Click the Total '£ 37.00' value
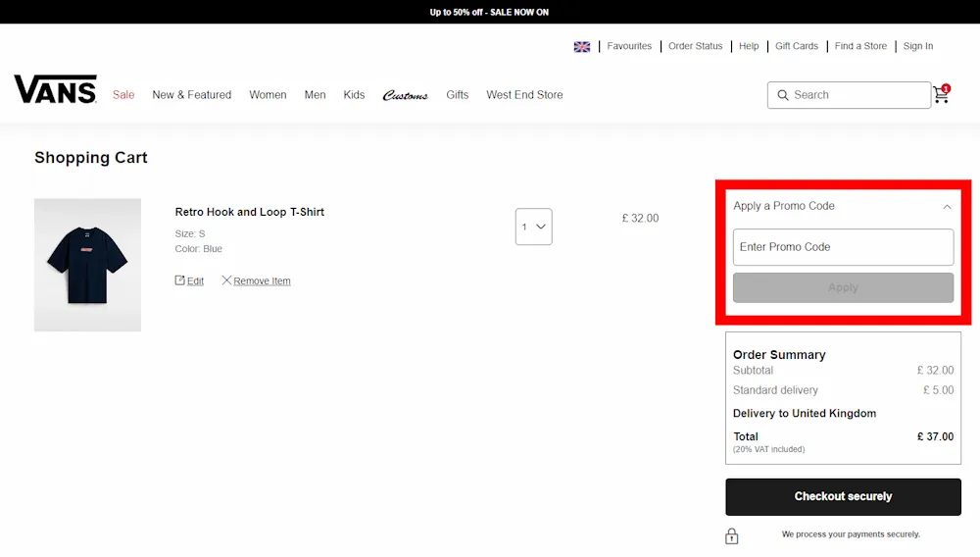Image resolution: width=980 pixels, height=557 pixels. pyautogui.click(x=935, y=436)
